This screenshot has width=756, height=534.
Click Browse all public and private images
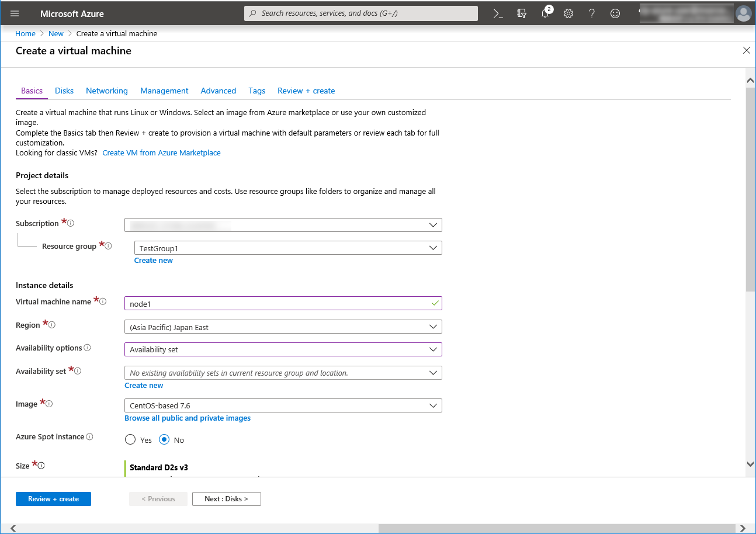coord(188,418)
